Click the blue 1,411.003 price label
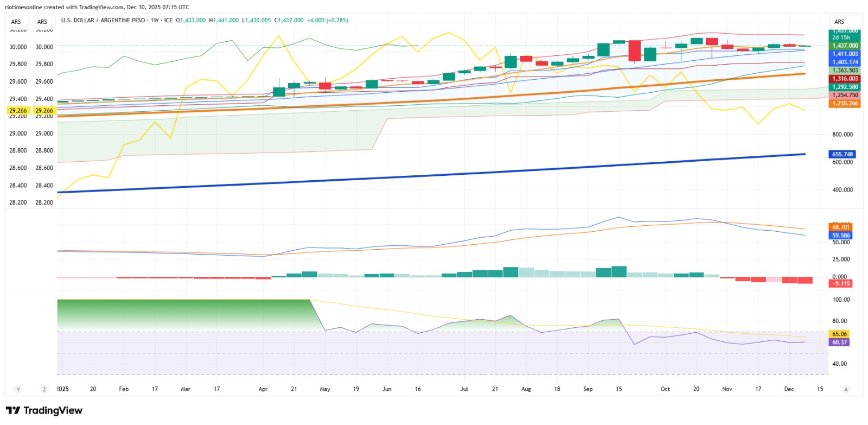868x425 pixels. pyautogui.click(x=845, y=54)
